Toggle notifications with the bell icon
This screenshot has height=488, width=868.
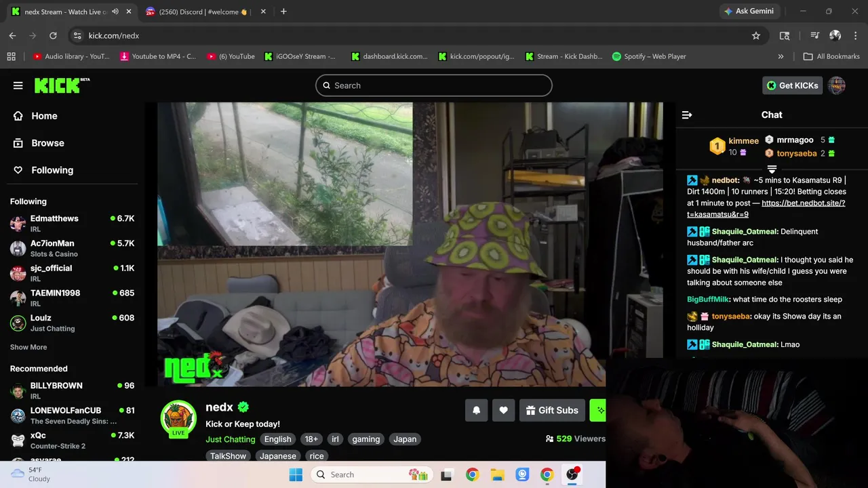click(x=476, y=410)
